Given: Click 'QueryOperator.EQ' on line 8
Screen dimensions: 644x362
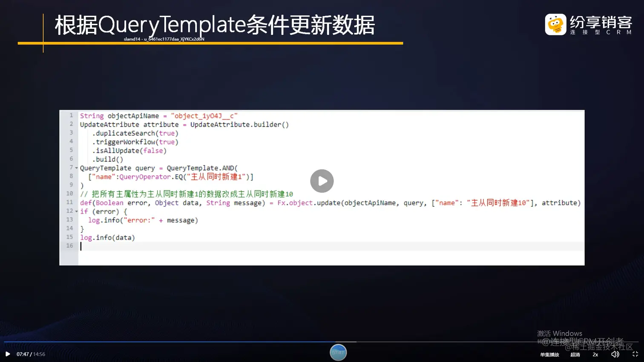Looking at the screenshot, I should point(151,177).
